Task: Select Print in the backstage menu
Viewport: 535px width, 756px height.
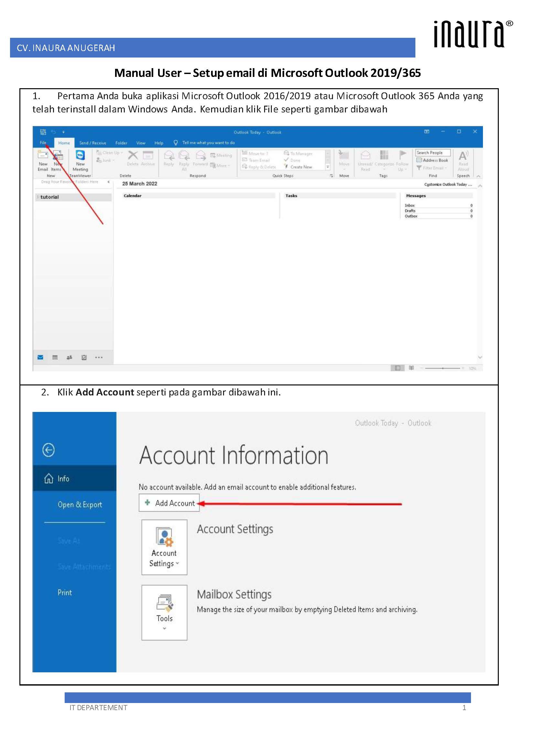Action: click(x=65, y=592)
